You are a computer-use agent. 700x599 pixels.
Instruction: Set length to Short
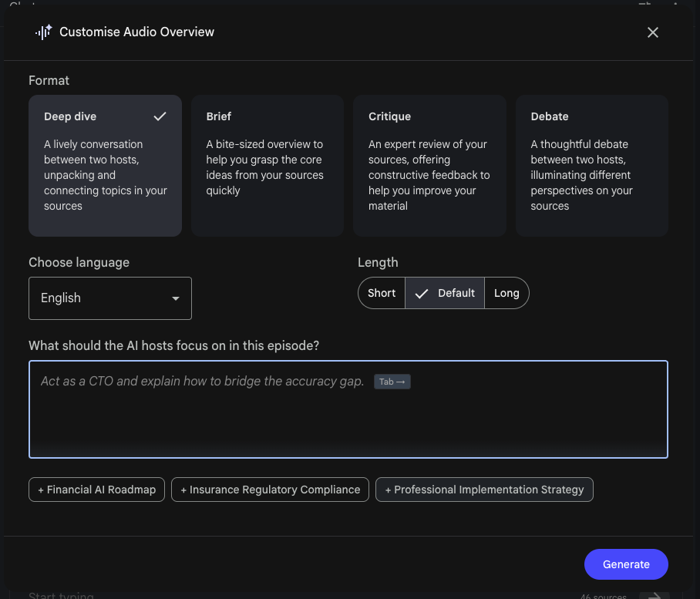(x=382, y=293)
